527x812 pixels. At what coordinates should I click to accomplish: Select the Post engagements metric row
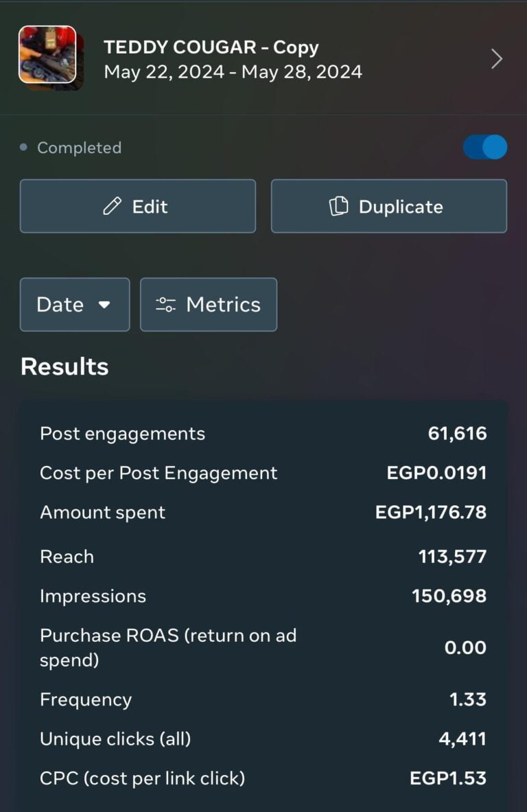(x=263, y=434)
